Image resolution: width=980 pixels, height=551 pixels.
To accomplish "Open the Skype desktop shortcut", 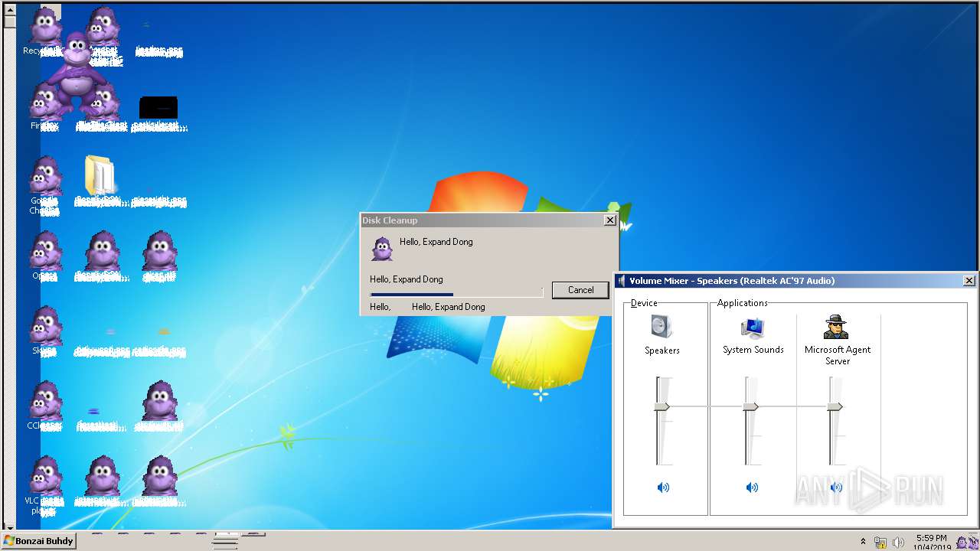I will (44, 330).
